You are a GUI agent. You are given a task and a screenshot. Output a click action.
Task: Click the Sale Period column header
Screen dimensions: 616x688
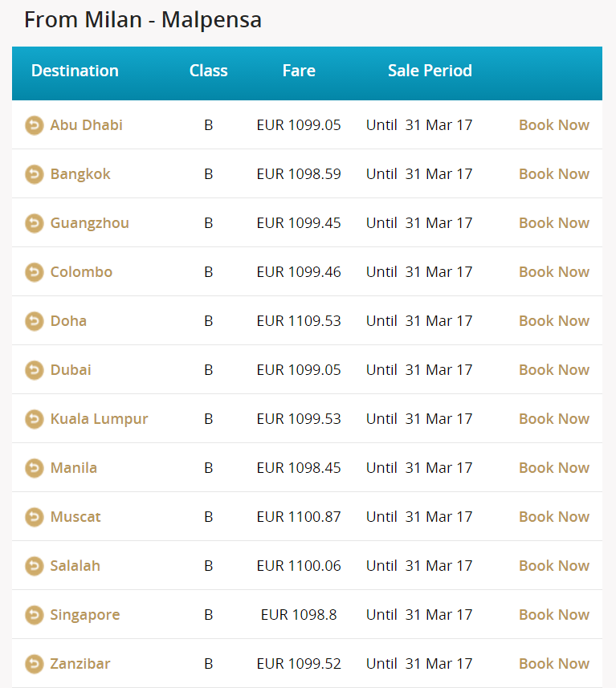tap(430, 71)
